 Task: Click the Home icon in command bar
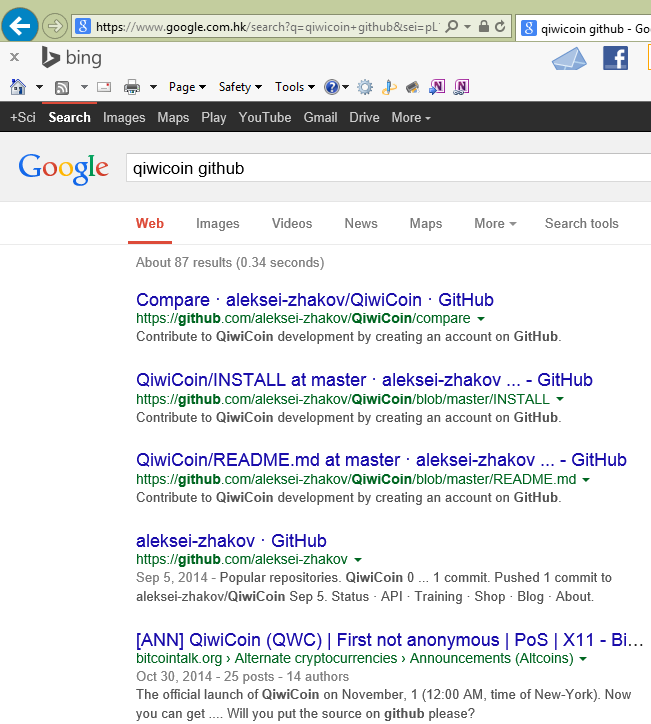(x=18, y=87)
